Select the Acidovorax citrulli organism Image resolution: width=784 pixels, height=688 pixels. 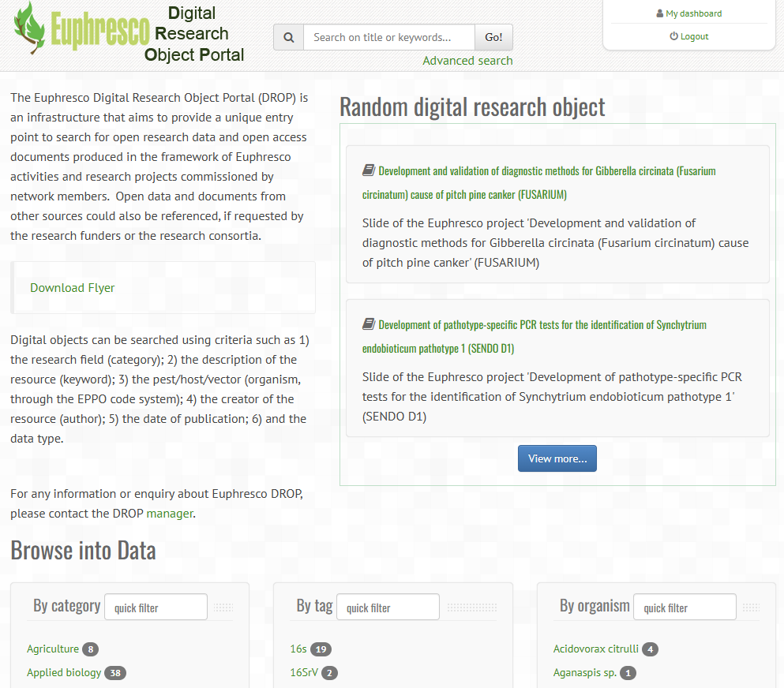[596, 649]
